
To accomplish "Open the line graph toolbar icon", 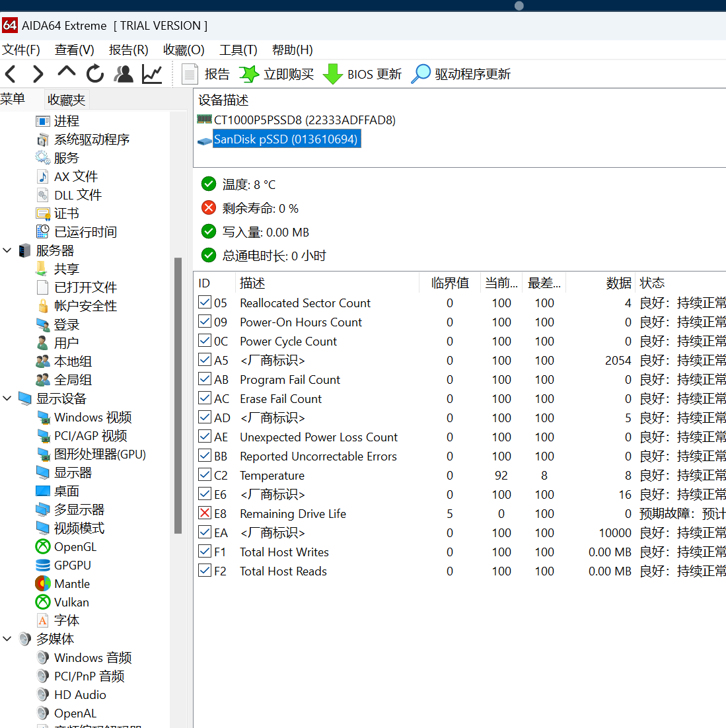I will (152, 74).
